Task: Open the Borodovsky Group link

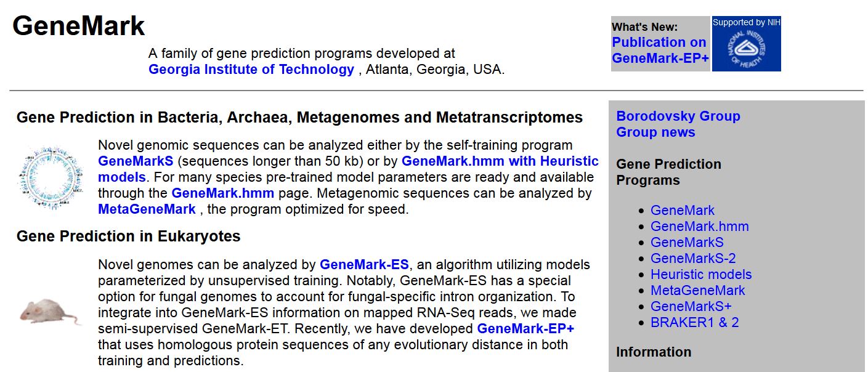Action: point(678,116)
